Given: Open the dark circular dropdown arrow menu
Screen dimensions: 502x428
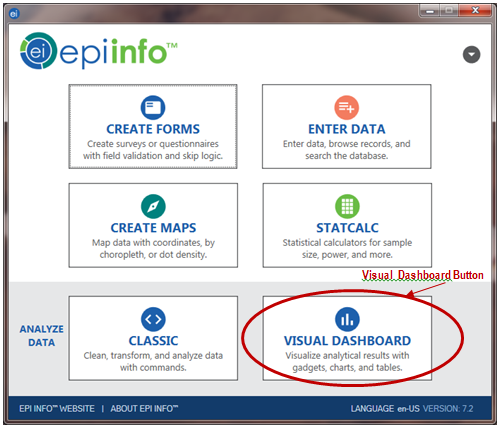Looking at the screenshot, I should (471, 55).
